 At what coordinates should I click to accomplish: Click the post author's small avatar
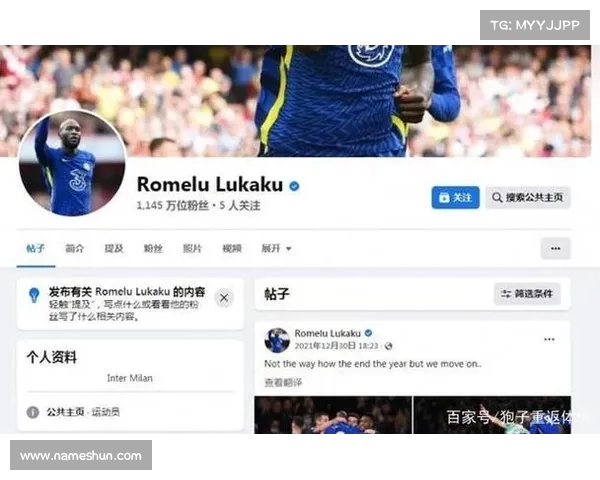pyautogui.click(x=277, y=340)
